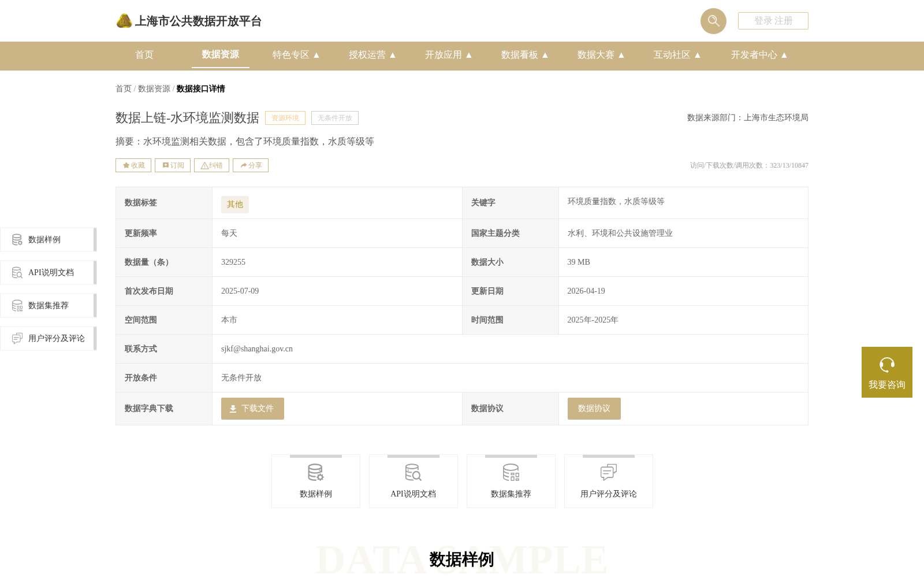This screenshot has height=578, width=924.
Task: Expand the 数据看板 menu
Action: [x=525, y=55]
